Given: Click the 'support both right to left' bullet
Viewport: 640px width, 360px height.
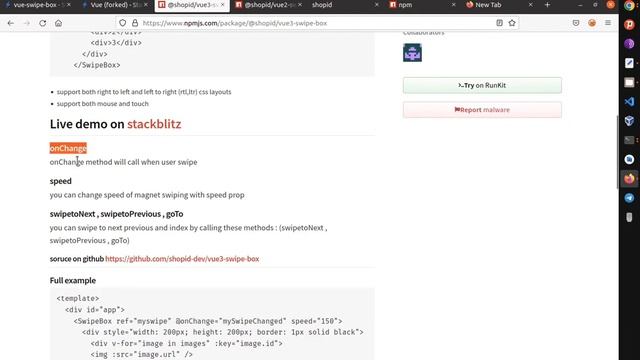Looking at the screenshot, I should click(x=144, y=92).
